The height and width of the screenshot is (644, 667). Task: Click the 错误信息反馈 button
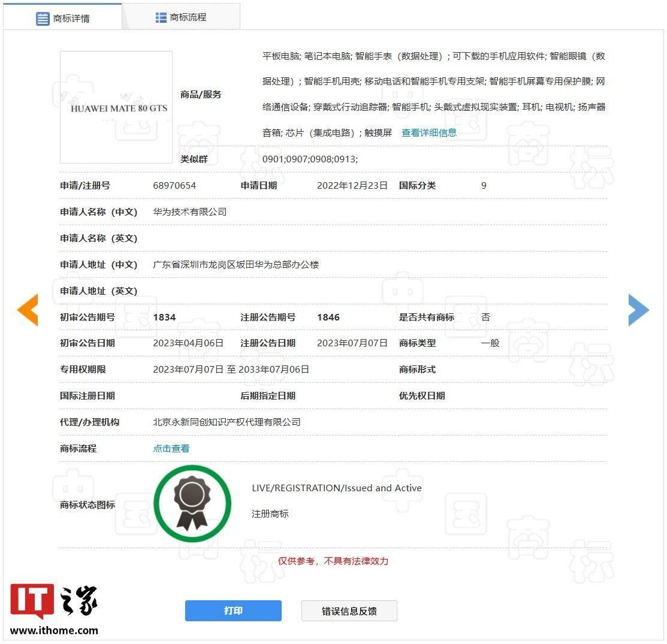[349, 611]
